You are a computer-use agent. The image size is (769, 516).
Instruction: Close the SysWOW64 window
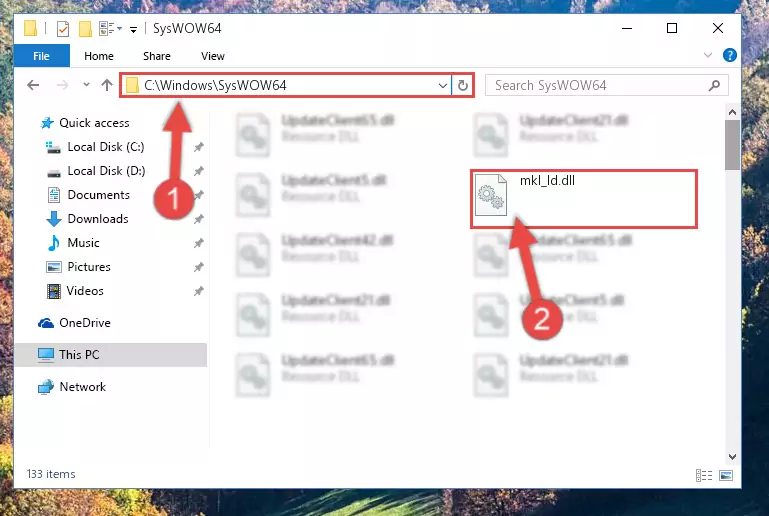[718, 28]
